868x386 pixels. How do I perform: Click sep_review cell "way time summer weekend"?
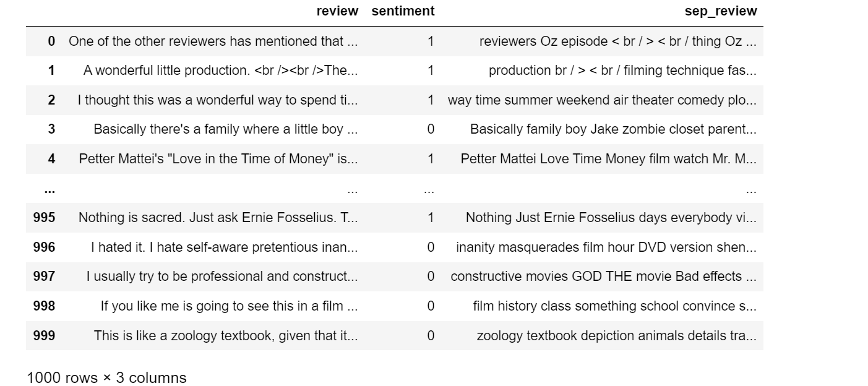point(602,100)
